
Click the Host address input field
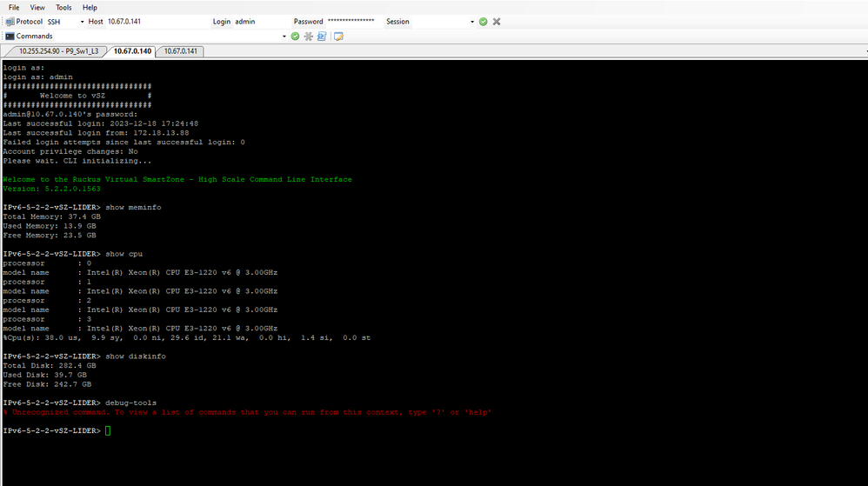coord(152,22)
